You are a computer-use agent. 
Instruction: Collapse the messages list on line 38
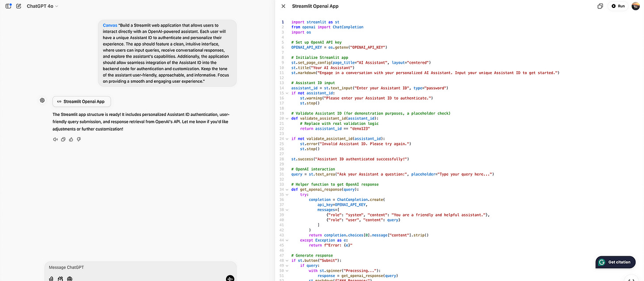tap(287, 210)
